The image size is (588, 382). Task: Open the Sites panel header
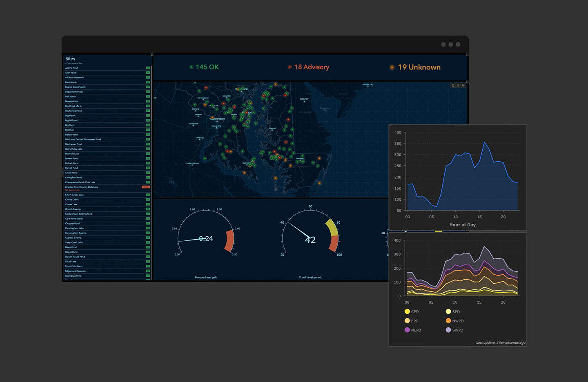tap(70, 58)
